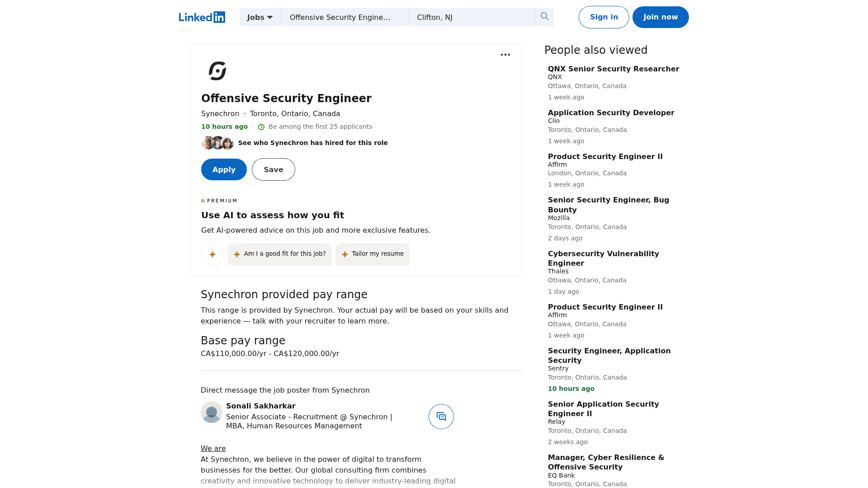The image size is (868, 488).
Task: Apply to the Offensive Security Engineer job
Action: click(224, 169)
